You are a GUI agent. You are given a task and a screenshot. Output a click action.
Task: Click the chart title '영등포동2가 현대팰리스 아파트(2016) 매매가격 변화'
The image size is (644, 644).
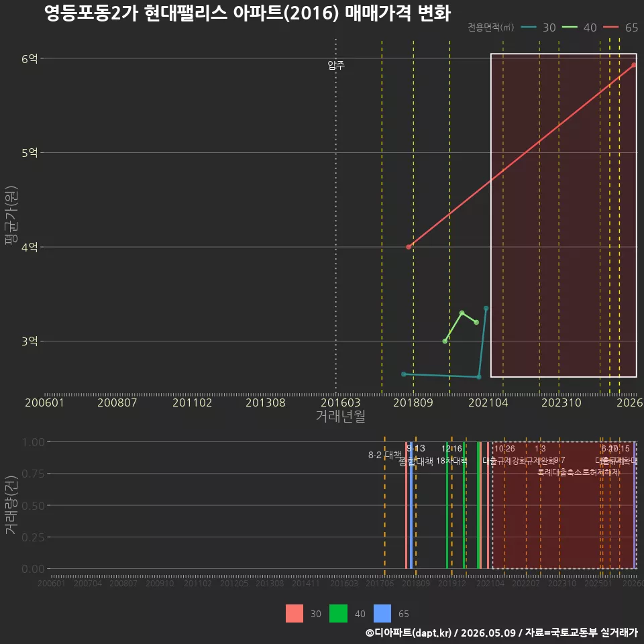(x=248, y=13)
